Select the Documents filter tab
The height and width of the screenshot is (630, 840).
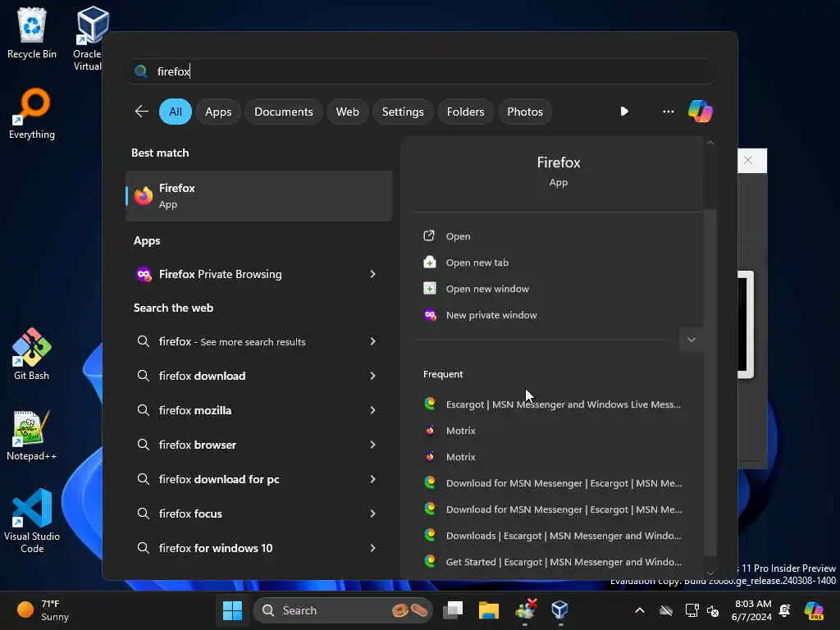coord(283,112)
